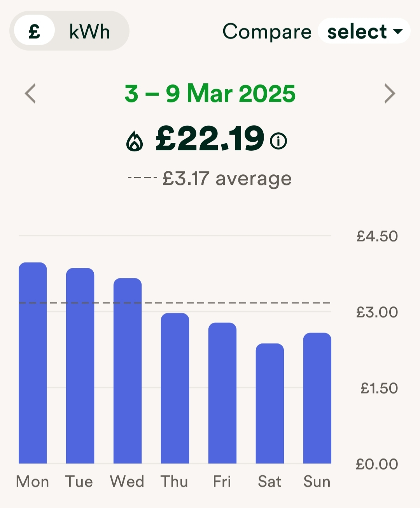This screenshot has width=420, height=508.
Task: Select the Monday usage bar
Action: 33,363
